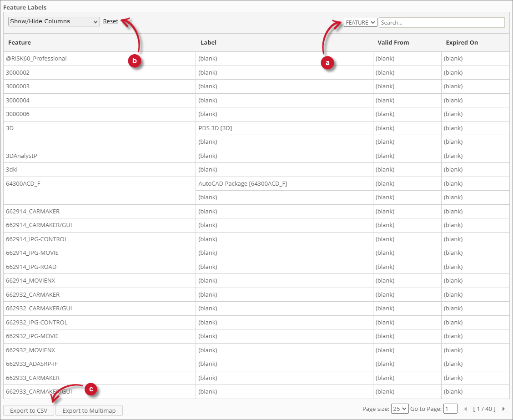Image resolution: width=513 pixels, height=420 pixels.
Task: Select the 662932_CARMAKER feature cell
Action: coord(100,294)
